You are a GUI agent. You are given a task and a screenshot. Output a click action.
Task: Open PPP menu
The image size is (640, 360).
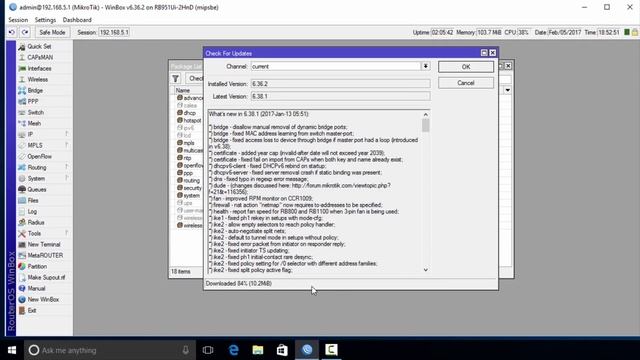click(x=33, y=102)
